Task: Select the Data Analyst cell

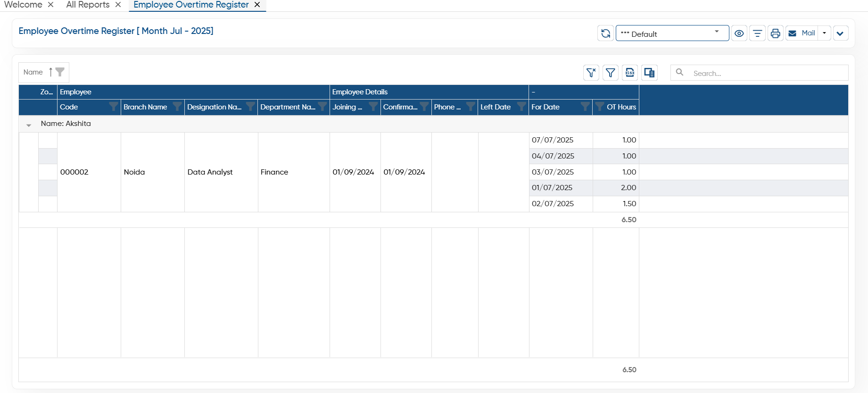Action: pos(221,172)
